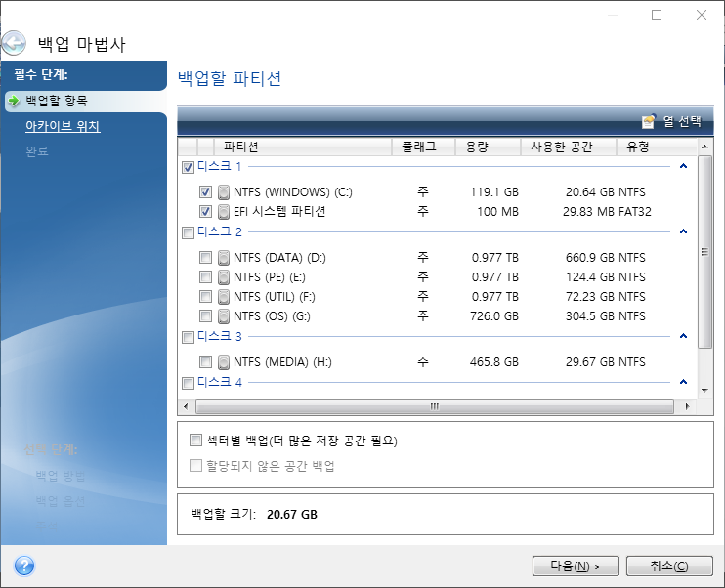The height and width of the screenshot is (588, 725).
Task: Click the 취소(C) button
Action: 669,566
